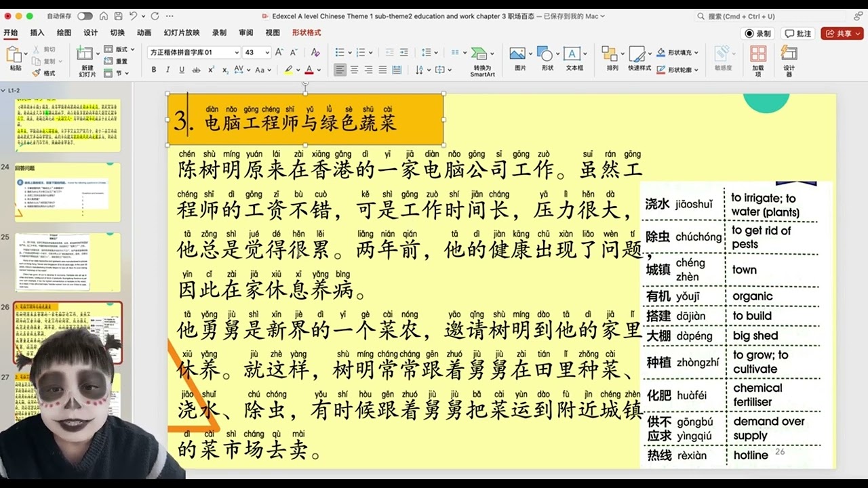The image size is (868, 488).
Task: Click the bullet list icon
Action: coord(339,52)
